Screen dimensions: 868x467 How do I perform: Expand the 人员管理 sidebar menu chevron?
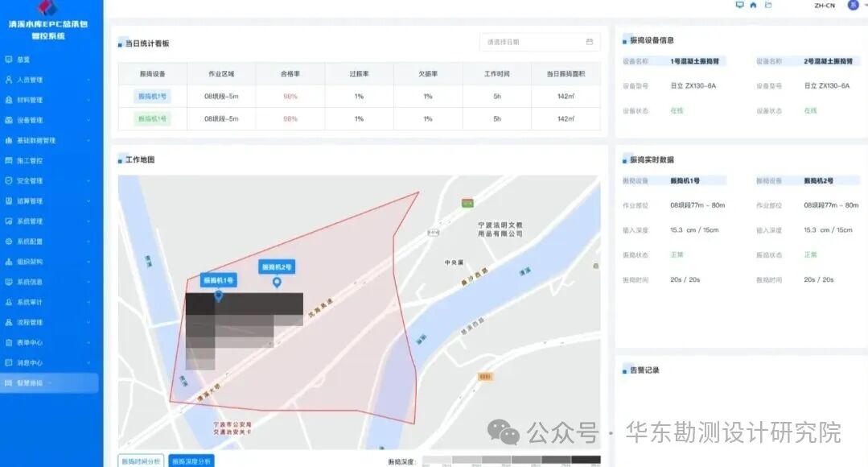point(88,80)
